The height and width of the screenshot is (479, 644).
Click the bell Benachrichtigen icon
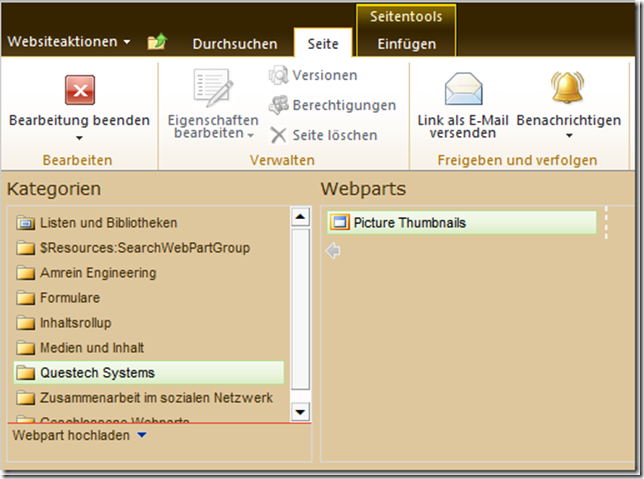568,87
